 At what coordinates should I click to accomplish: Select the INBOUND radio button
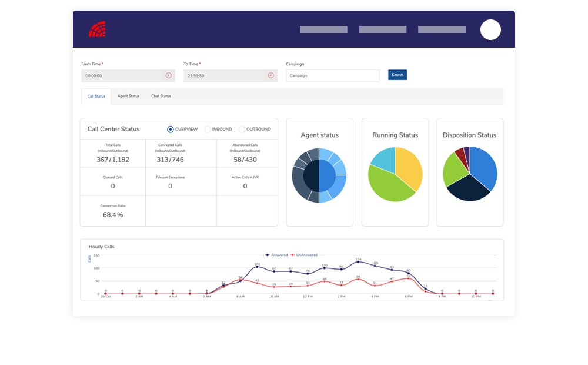pyautogui.click(x=208, y=130)
